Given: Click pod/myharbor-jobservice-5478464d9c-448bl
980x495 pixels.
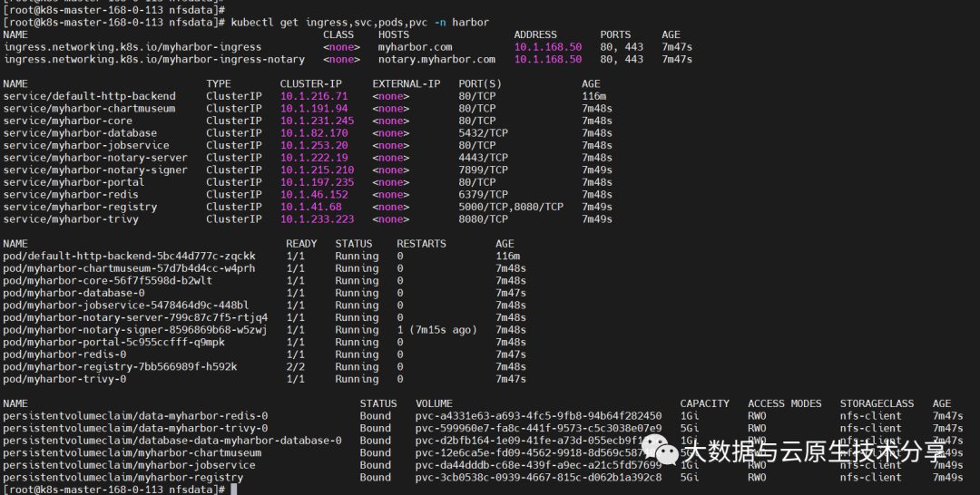Looking at the screenshot, I should click(x=126, y=306).
